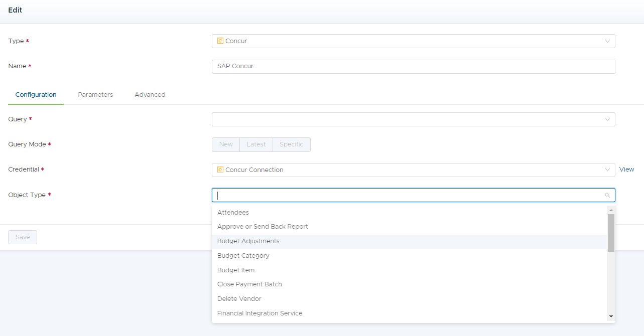Screen dimensions: 644x336
Task: Select the Latest query mode
Action: point(256,144)
